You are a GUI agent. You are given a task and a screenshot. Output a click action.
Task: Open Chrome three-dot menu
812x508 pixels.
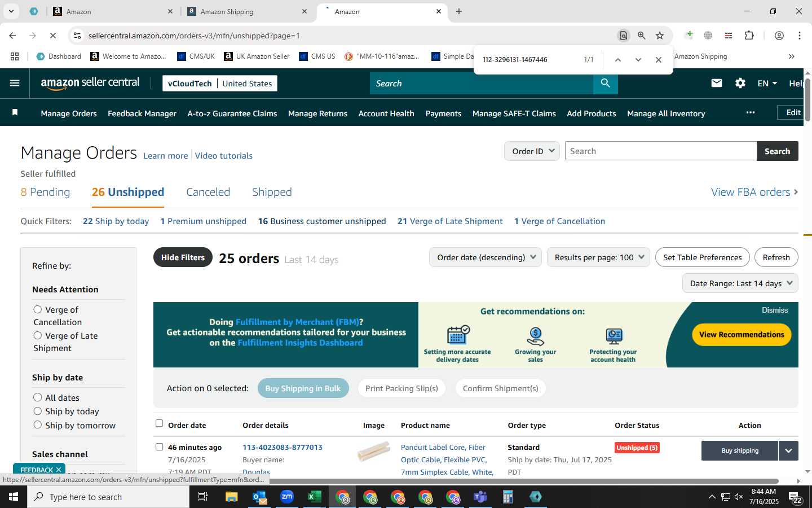[800, 36]
